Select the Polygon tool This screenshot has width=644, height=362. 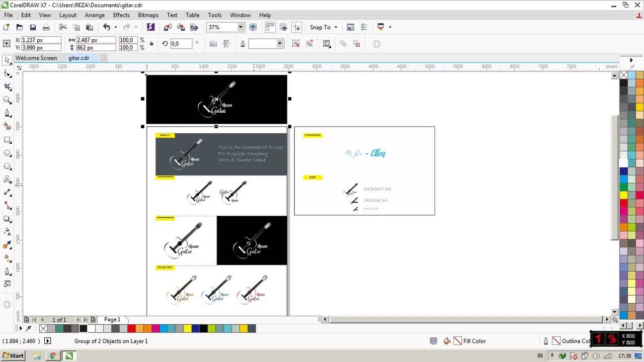pos(7,166)
